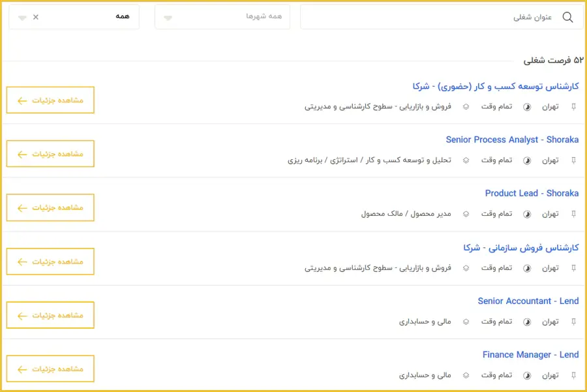Click clock icon on first job listing row

coord(527,106)
